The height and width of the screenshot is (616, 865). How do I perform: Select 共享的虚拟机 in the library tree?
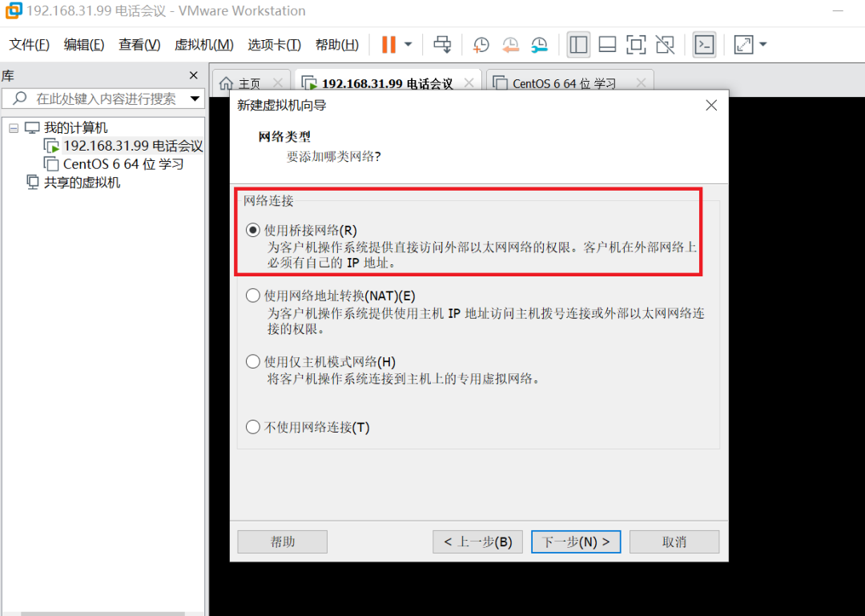[82, 182]
